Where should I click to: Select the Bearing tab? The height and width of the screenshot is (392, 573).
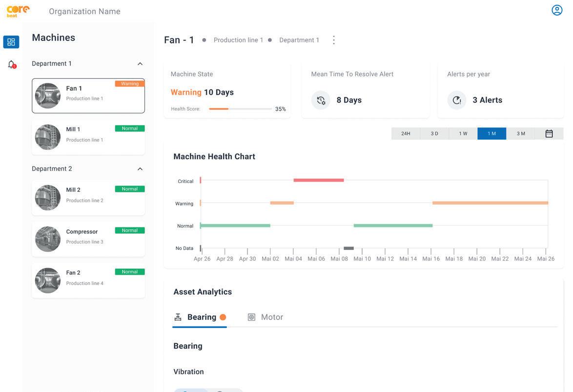pos(200,317)
